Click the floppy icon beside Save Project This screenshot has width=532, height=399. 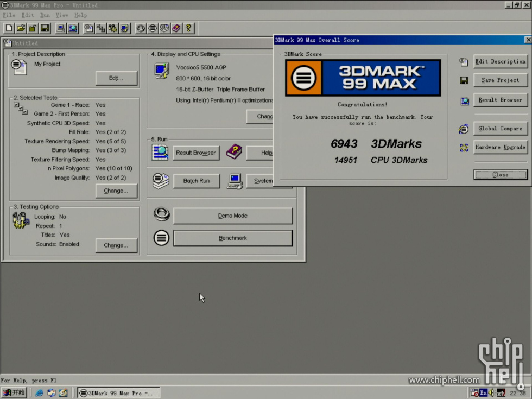coord(464,80)
